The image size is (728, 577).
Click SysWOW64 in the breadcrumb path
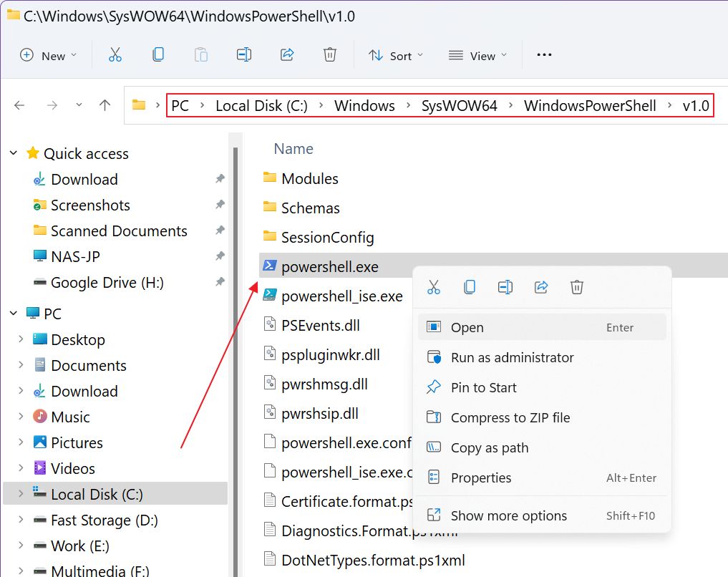[459, 105]
